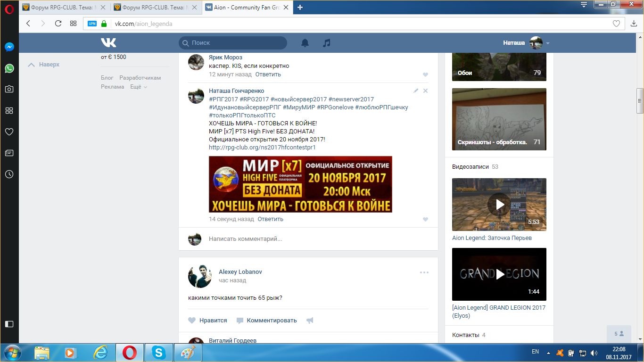Open the Блог footer link
The width and height of the screenshot is (644, 362).
(107, 78)
